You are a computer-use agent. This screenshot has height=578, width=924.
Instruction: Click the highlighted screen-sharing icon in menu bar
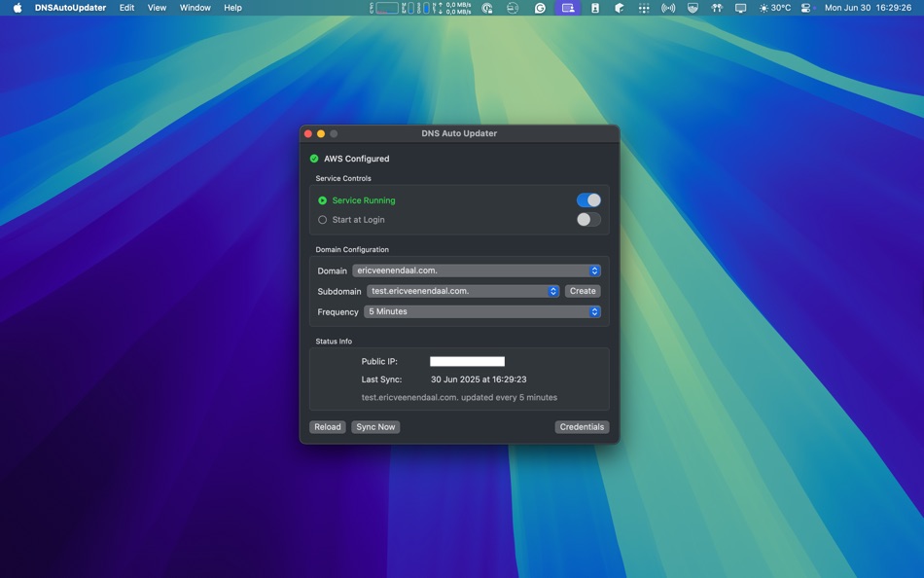pyautogui.click(x=567, y=8)
